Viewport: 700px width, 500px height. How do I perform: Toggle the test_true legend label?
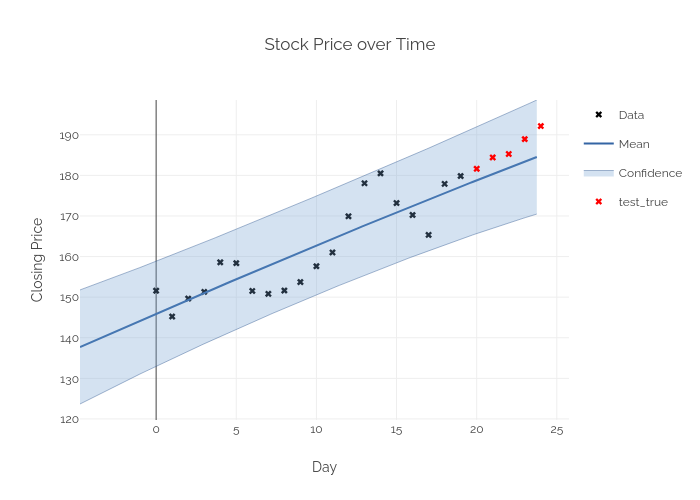click(643, 202)
